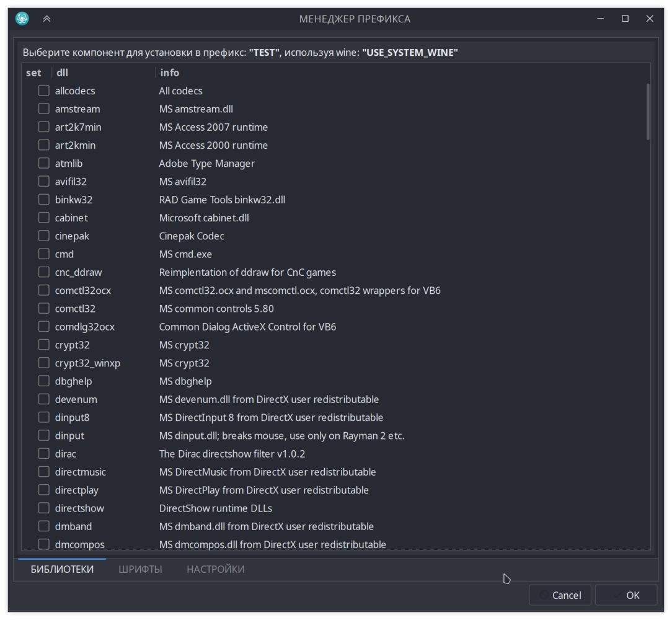Close the prefix manager window

pos(650,19)
